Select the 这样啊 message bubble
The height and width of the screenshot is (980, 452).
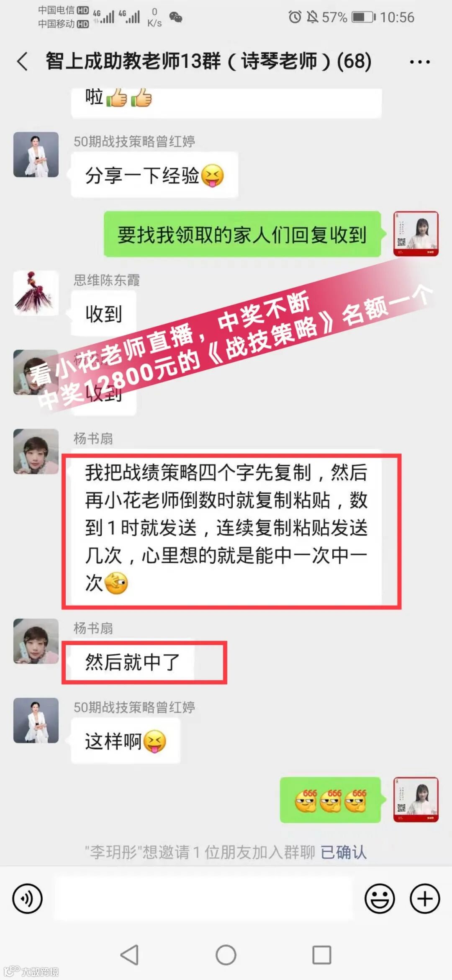[x=126, y=741]
